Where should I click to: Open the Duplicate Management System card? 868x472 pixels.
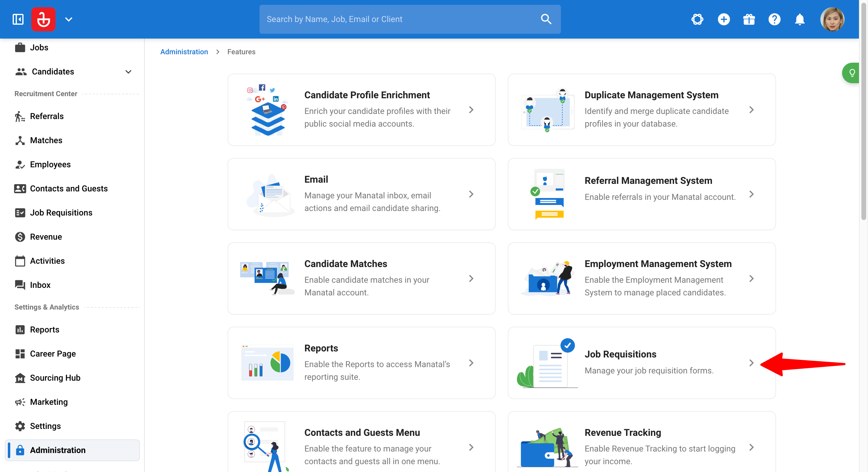coord(642,110)
